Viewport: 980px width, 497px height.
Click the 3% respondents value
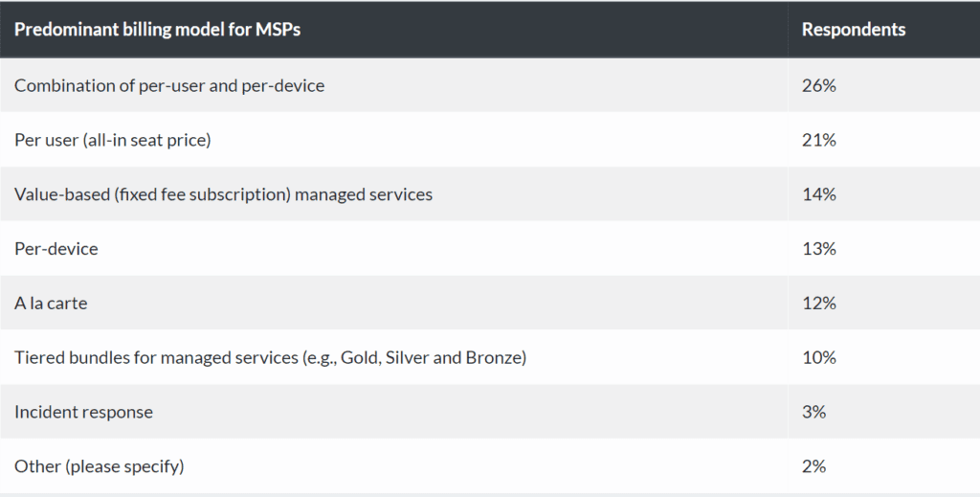(x=813, y=412)
